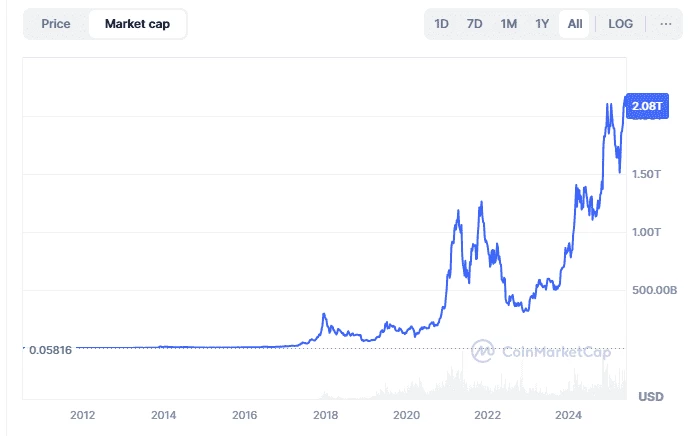
Task: Select the 2018 year marker
Action: click(x=325, y=415)
